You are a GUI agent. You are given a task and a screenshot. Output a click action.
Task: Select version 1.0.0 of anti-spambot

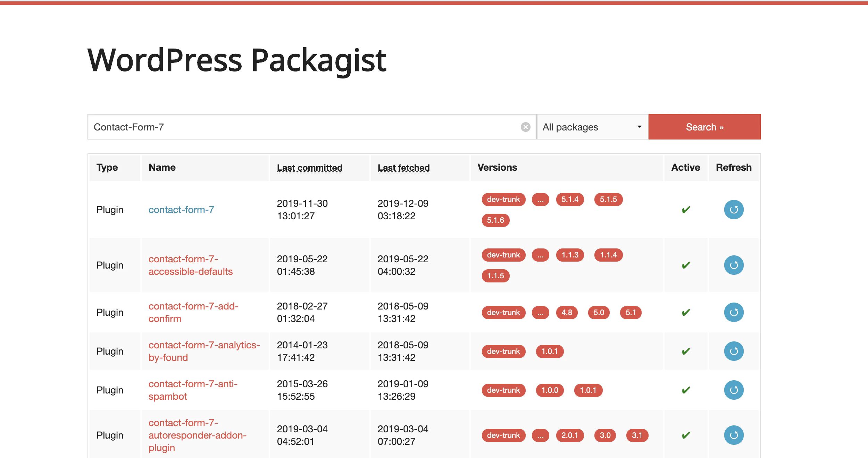click(x=550, y=390)
